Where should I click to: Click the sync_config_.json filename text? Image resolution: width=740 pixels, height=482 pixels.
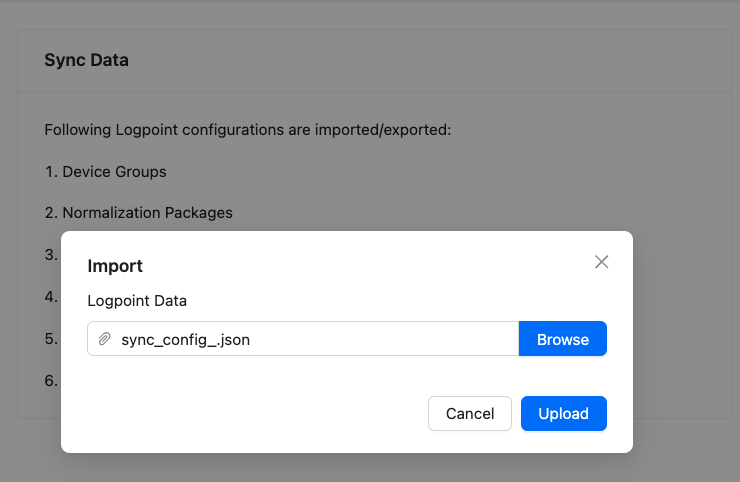tap(185, 339)
